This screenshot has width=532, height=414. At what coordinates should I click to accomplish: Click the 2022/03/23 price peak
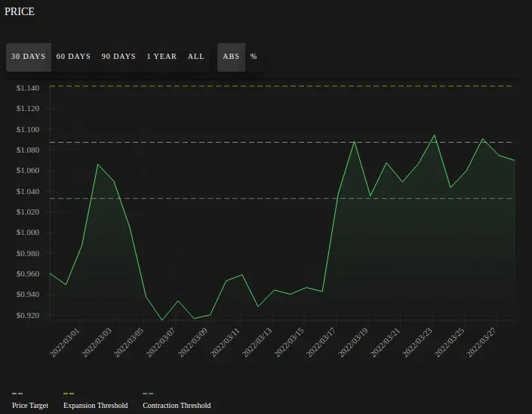434,135
